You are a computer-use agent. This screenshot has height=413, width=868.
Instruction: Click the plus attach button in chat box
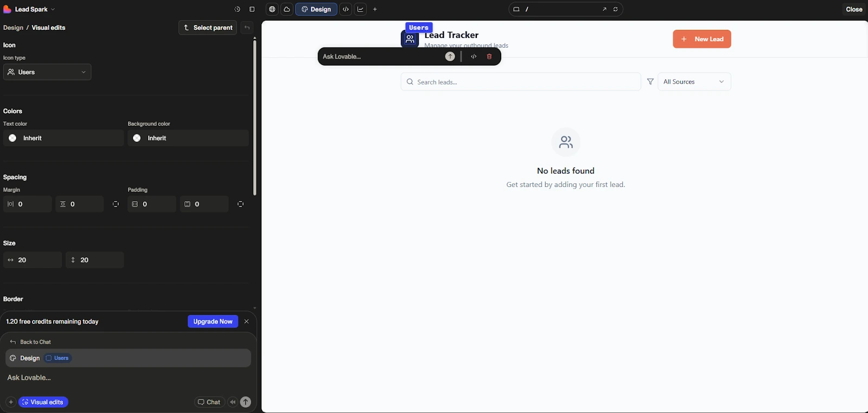(11, 402)
